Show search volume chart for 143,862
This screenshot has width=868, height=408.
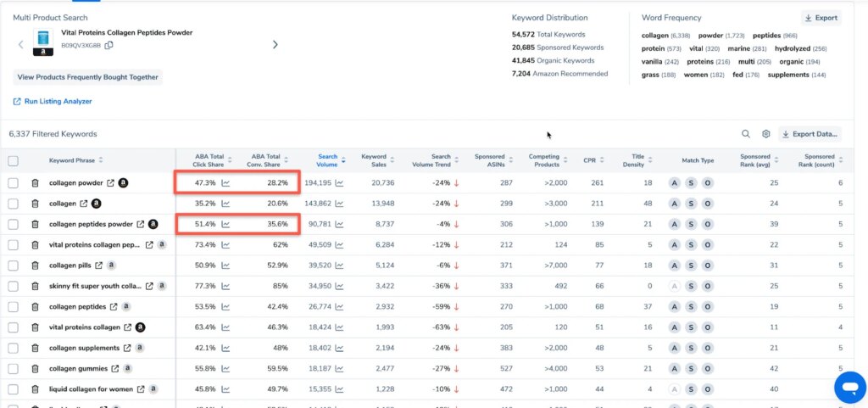point(339,204)
